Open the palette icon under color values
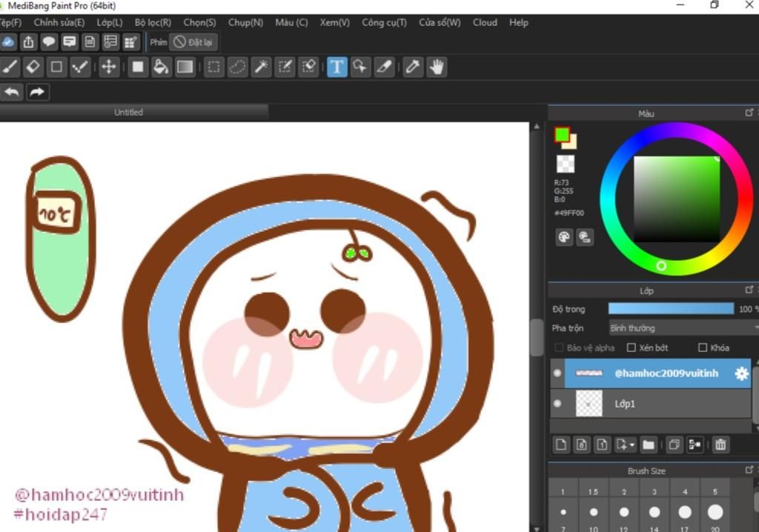The image size is (759, 532). point(564,237)
